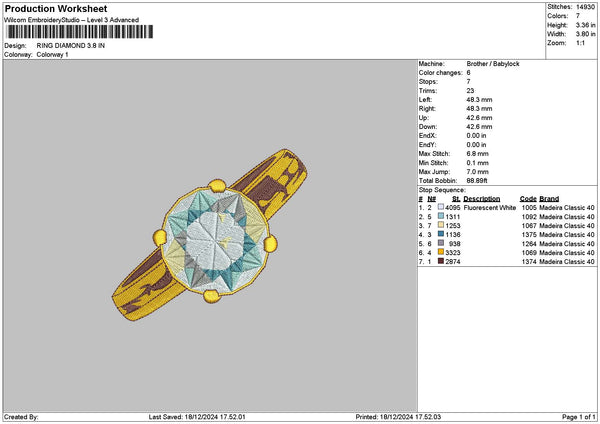Click stitch count '938' in stop row 5
The width and height of the screenshot is (600, 424).
[x=455, y=244]
